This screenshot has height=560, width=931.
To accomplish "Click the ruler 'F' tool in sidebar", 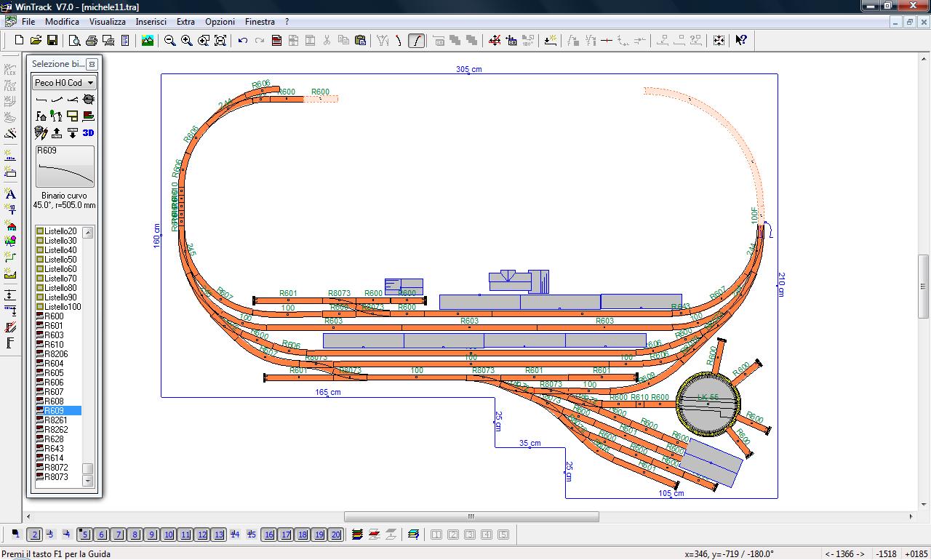I will [10, 343].
